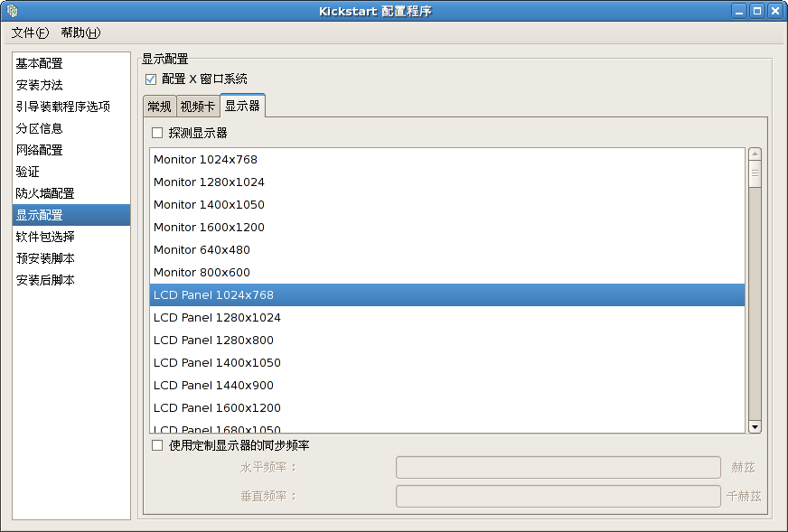Pick LCD Panel 1400x1050 entry
This screenshot has width=788, height=532.
(447, 363)
